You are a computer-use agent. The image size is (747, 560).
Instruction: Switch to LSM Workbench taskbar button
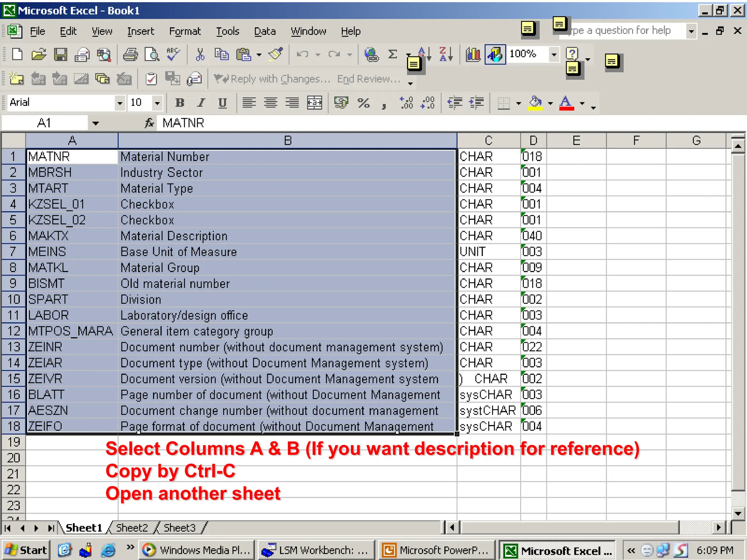(316, 550)
